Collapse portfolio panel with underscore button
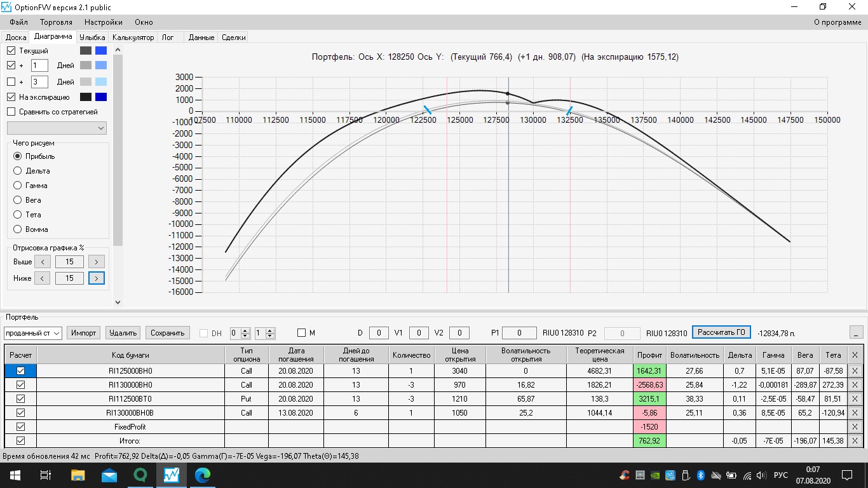This screenshot has height=488, width=868. [857, 332]
